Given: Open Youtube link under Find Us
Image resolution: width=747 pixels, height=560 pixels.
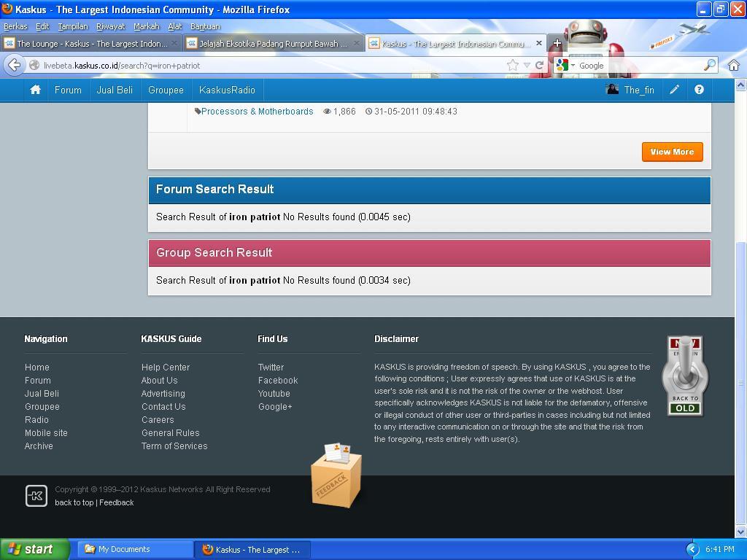Looking at the screenshot, I should click(x=274, y=393).
